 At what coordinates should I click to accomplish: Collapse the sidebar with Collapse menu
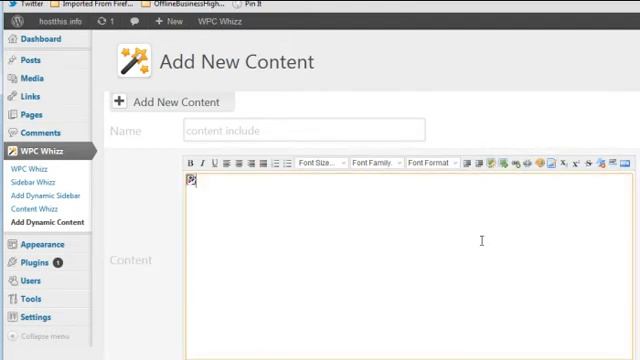tap(39, 336)
